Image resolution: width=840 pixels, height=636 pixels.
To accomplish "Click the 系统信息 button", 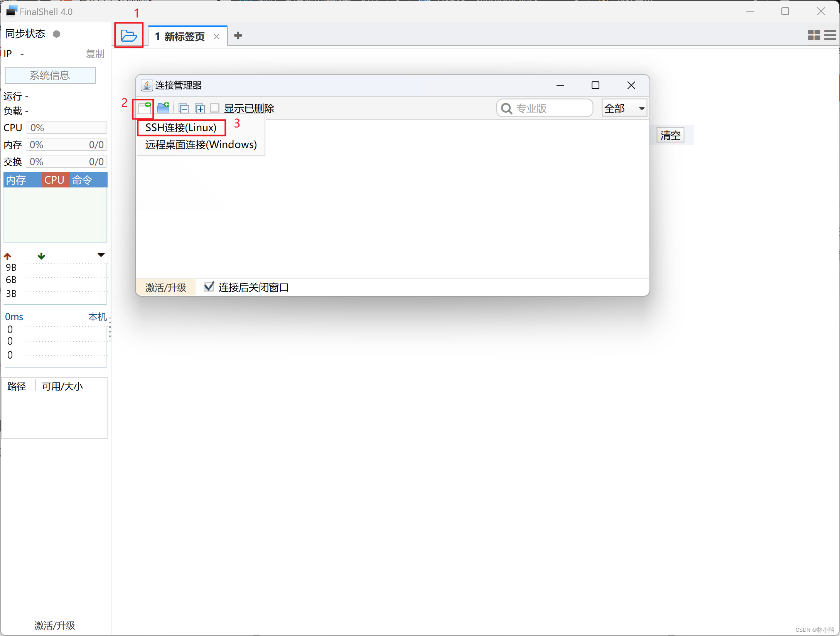I will tap(50, 75).
